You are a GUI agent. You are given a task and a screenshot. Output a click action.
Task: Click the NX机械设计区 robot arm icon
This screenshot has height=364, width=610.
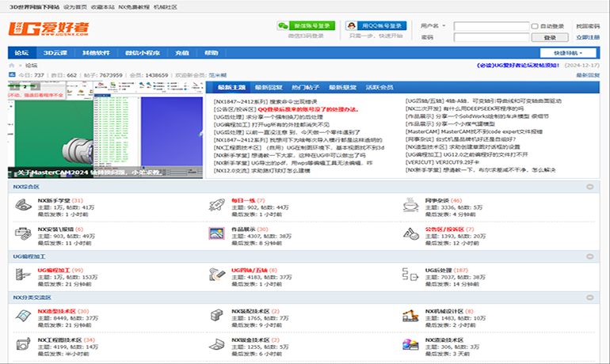click(410, 315)
